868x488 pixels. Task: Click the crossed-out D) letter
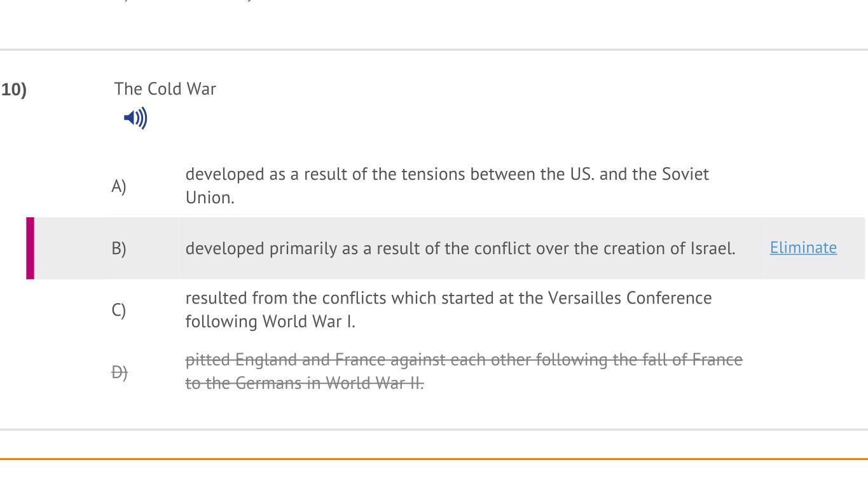pos(120,372)
